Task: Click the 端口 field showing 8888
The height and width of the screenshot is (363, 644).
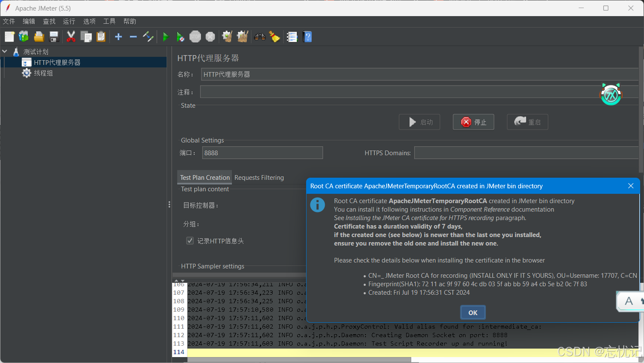Action: pos(262,153)
